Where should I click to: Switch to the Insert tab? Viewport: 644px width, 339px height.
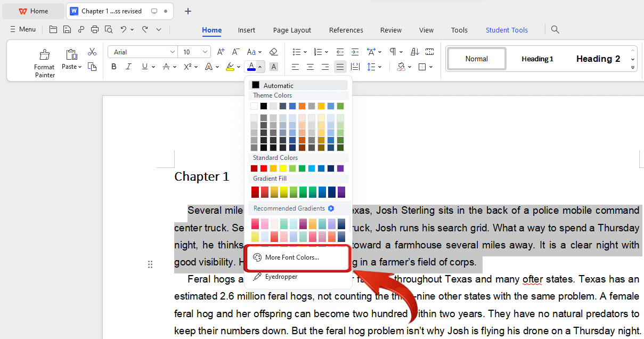(x=246, y=30)
